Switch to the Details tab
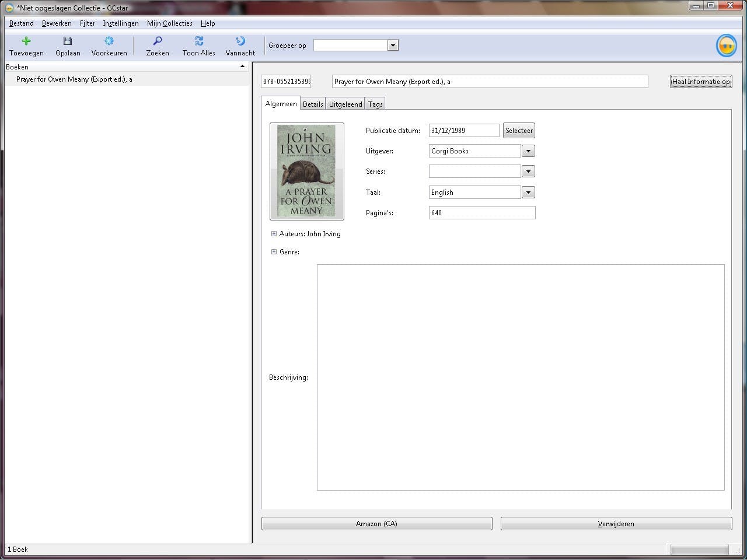 pyautogui.click(x=313, y=104)
